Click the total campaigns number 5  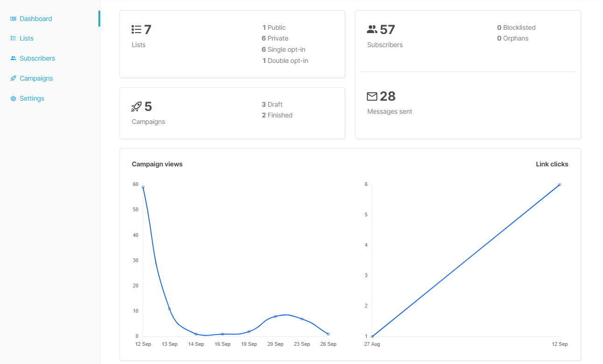pyautogui.click(x=148, y=107)
